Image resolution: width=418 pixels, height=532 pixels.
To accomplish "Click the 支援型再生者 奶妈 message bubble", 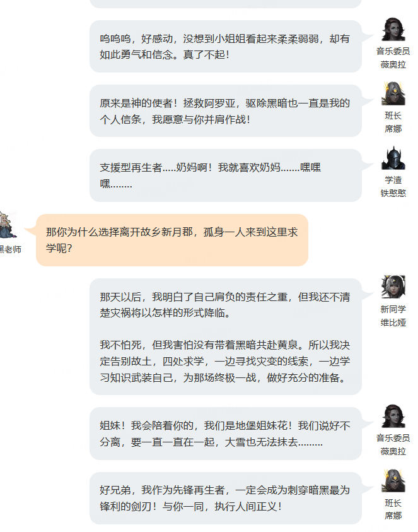I will (x=226, y=175).
